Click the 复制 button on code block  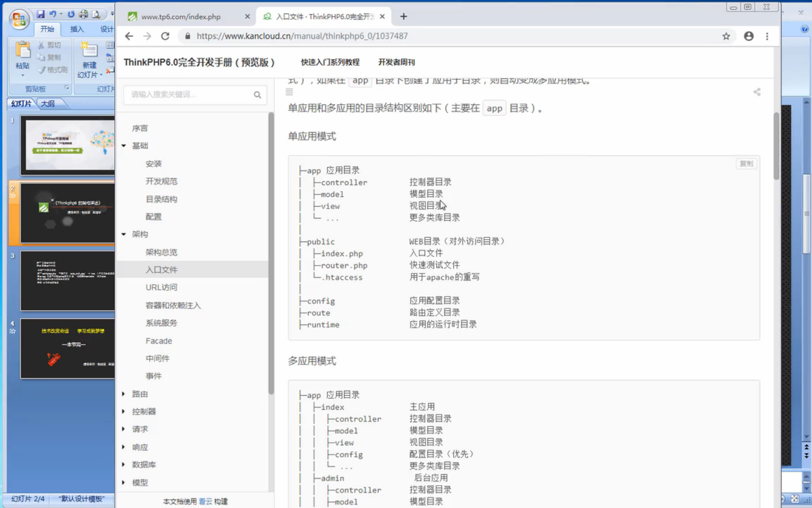[x=746, y=164]
